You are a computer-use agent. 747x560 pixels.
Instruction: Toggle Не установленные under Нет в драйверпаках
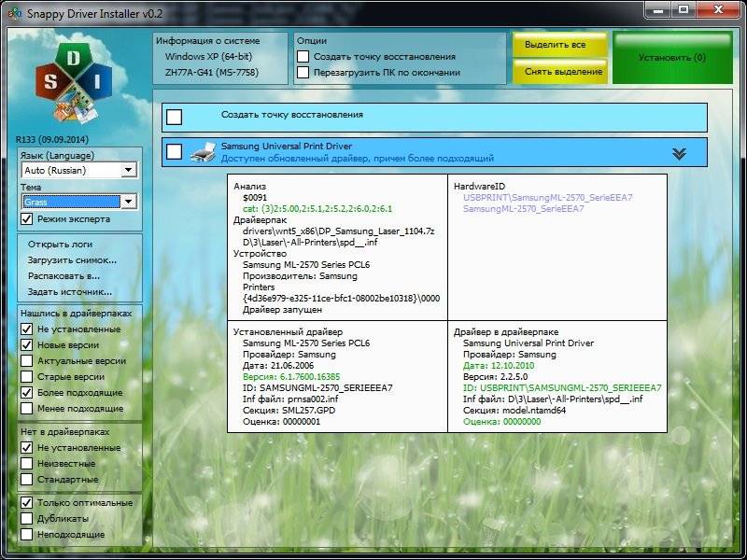(27, 448)
